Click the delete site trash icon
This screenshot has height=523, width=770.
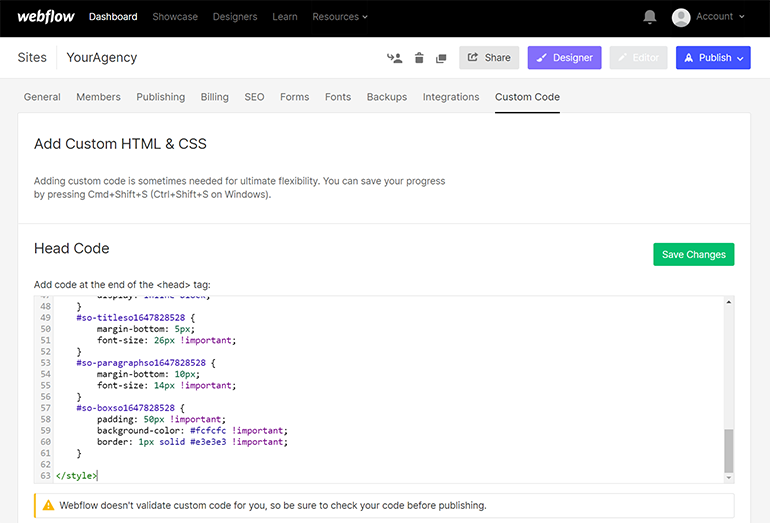[419, 58]
